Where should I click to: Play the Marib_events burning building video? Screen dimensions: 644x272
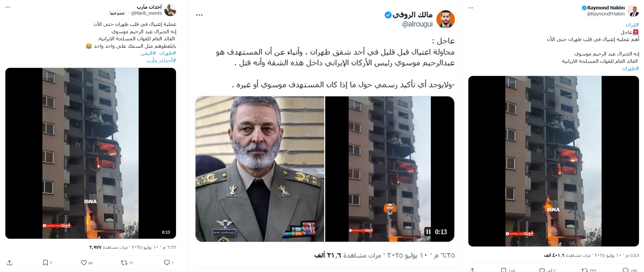(x=91, y=153)
